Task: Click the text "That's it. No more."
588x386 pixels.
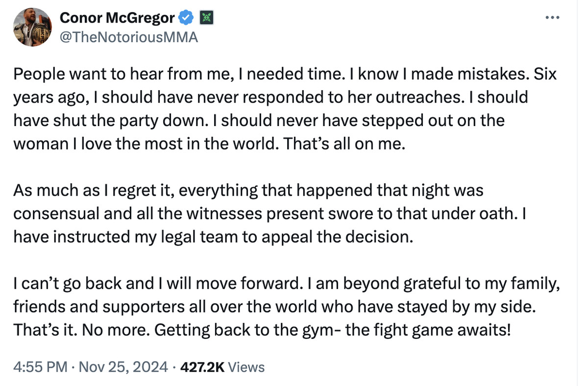Action: 80,329
